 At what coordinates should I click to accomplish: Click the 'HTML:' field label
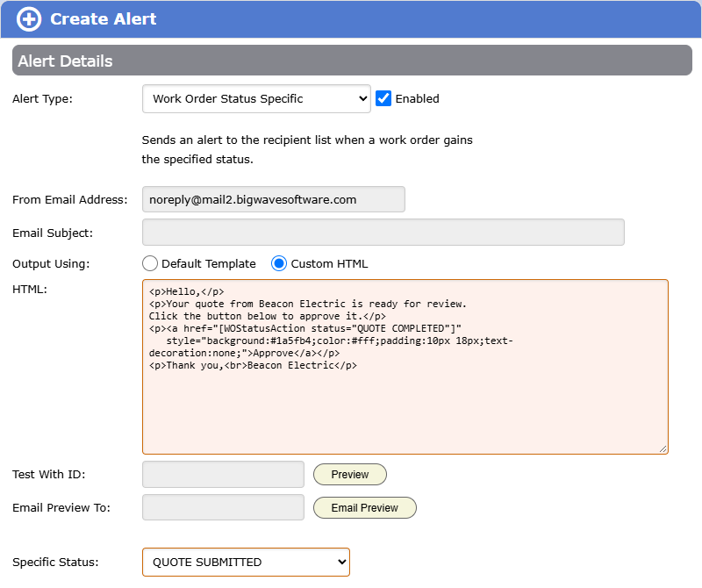[30, 290]
